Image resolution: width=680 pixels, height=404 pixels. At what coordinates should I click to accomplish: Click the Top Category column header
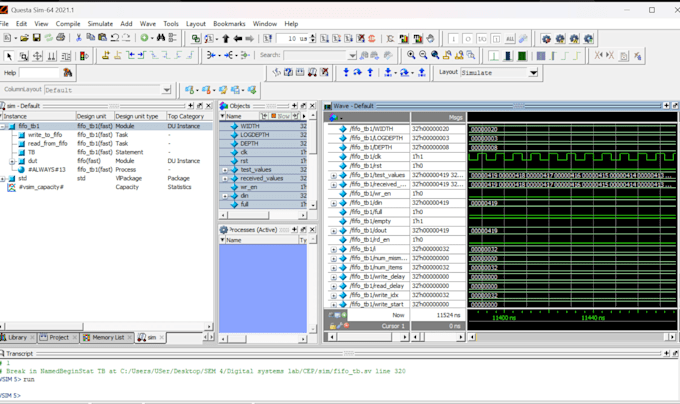pos(190,116)
